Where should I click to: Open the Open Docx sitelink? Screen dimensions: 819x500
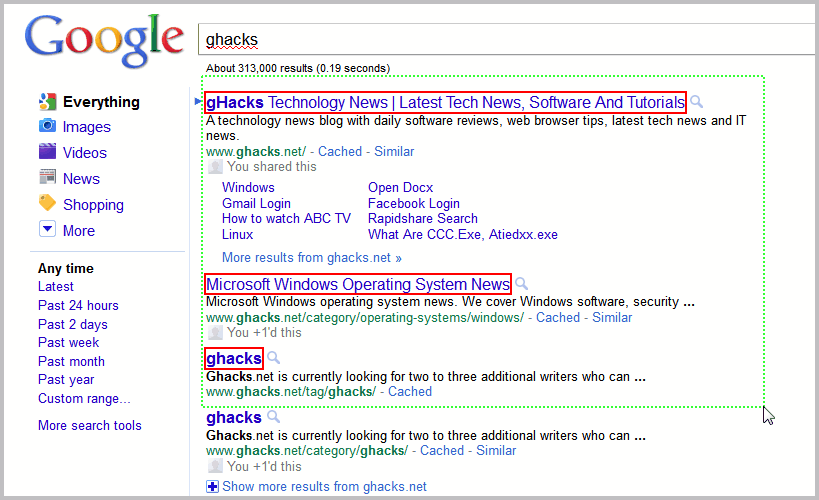tap(401, 187)
